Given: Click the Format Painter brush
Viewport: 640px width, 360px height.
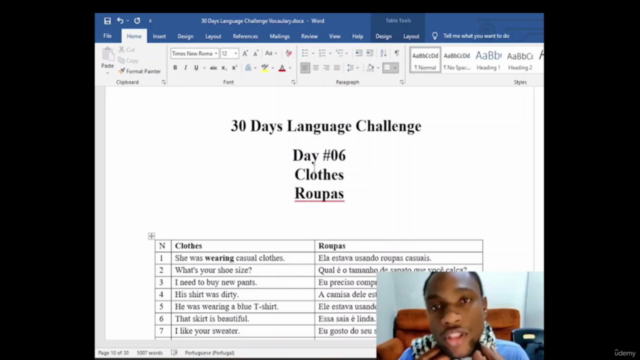Looking at the screenshot, I should (122, 71).
